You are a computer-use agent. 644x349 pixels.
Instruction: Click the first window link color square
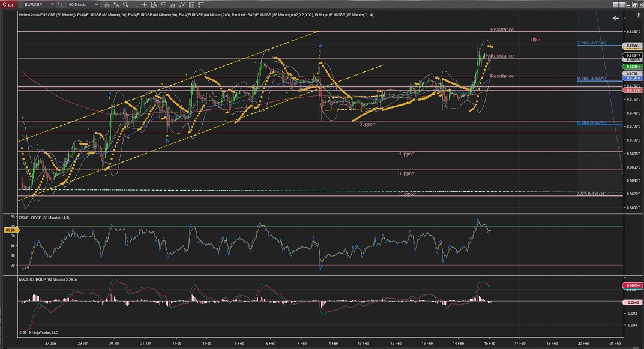point(616,5)
